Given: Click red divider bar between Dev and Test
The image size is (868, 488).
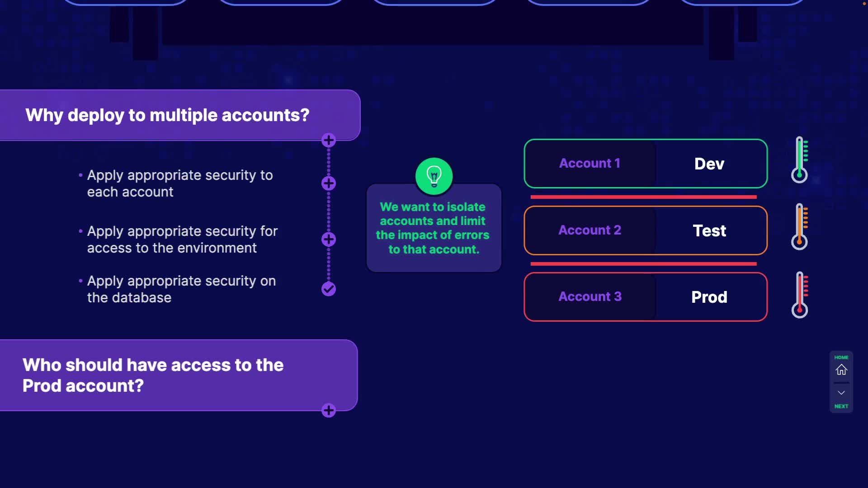Looking at the screenshot, I should (643, 197).
